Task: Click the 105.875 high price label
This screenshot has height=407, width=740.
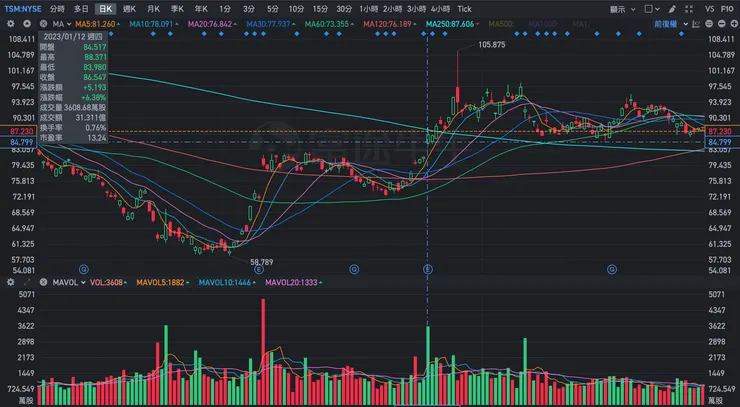Action: 492,45
